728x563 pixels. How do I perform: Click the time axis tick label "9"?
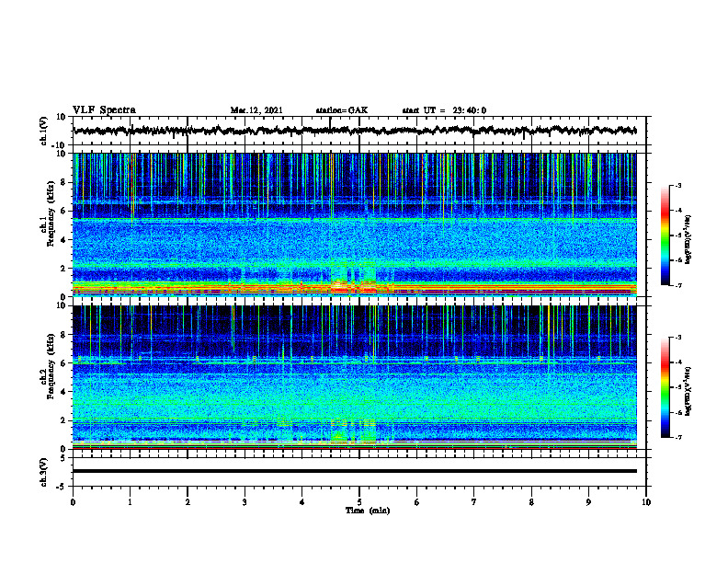pos(588,502)
